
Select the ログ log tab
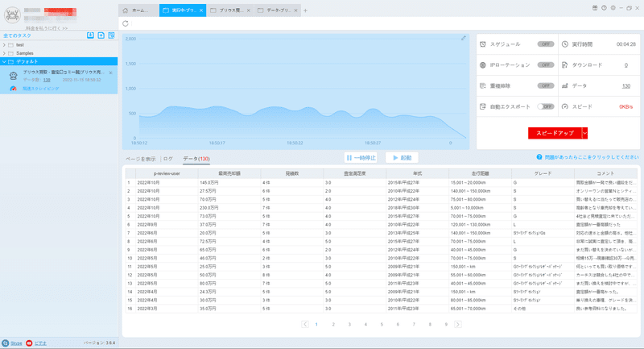pos(168,159)
